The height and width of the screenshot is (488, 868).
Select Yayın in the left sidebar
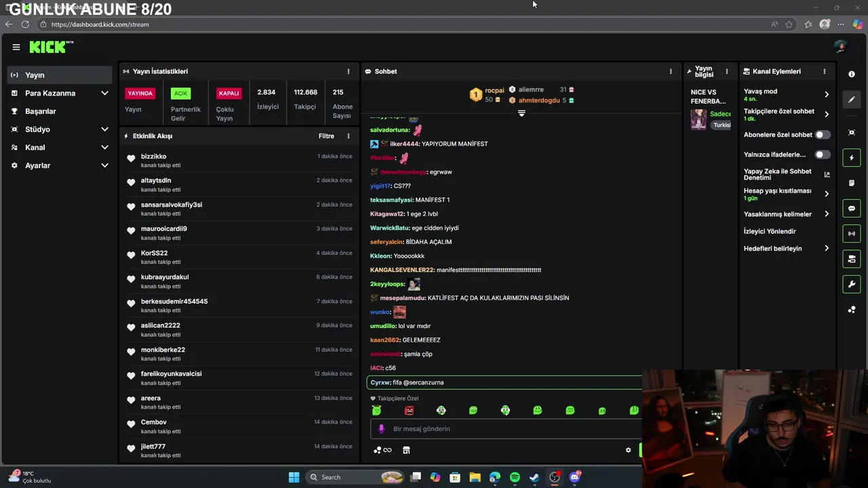click(x=60, y=75)
